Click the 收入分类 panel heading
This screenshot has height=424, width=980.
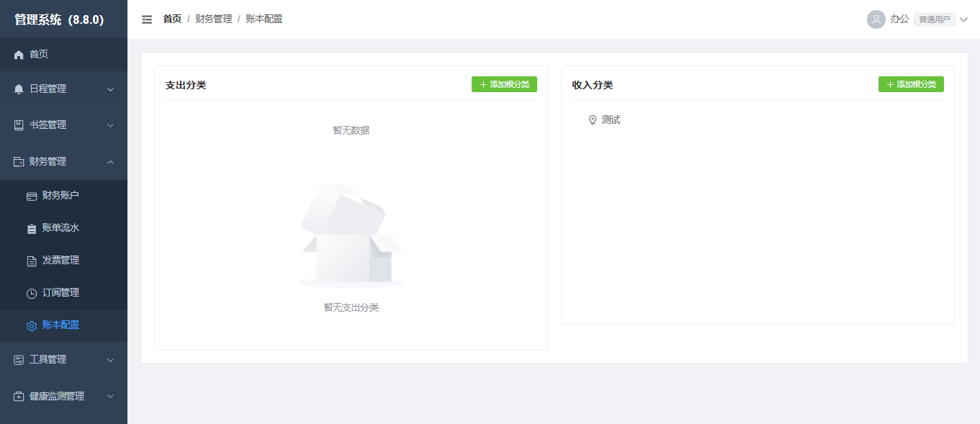(x=593, y=85)
